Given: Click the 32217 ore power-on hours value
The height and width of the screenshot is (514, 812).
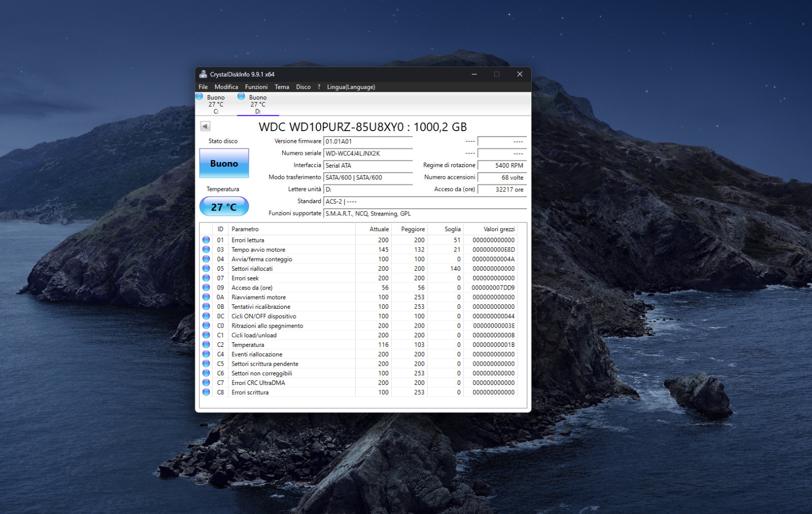Looking at the screenshot, I should [502, 189].
